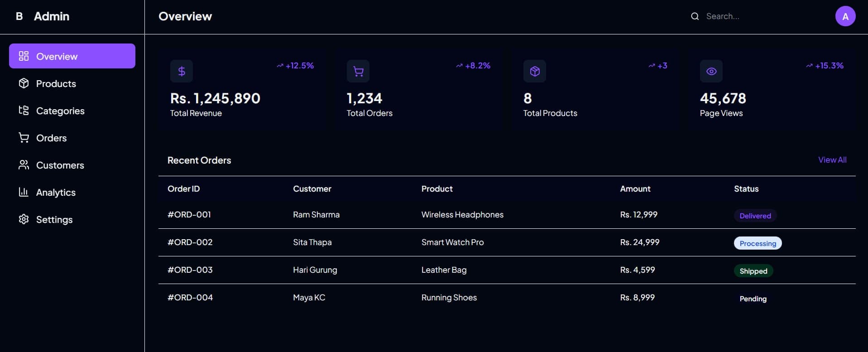Click the Analytics bar chart icon
The image size is (868, 352).
(24, 192)
